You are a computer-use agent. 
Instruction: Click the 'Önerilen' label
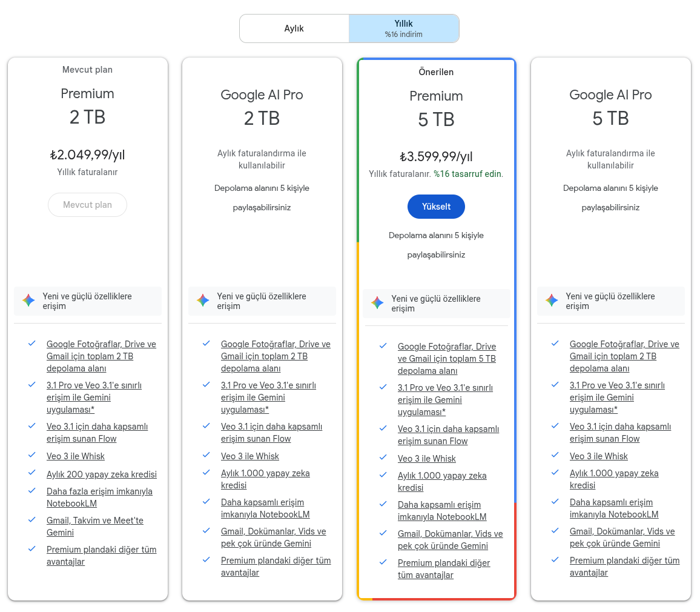point(436,72)
